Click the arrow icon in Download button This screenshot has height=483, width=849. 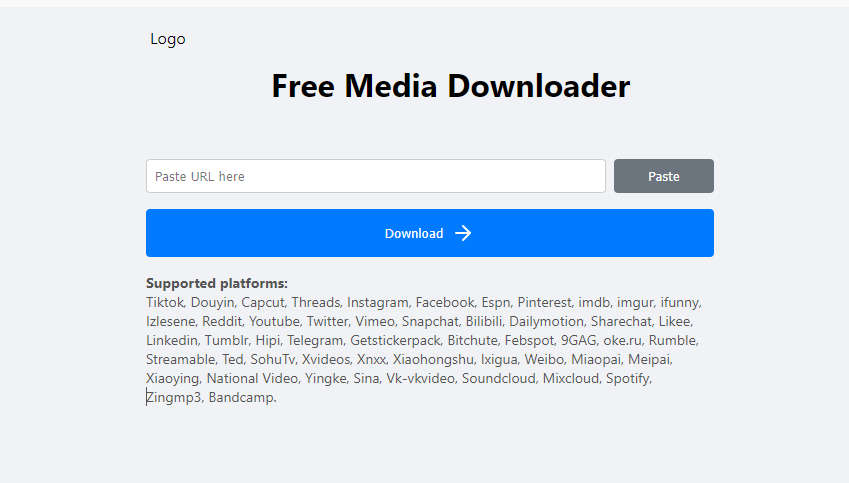tap(463, 233)
